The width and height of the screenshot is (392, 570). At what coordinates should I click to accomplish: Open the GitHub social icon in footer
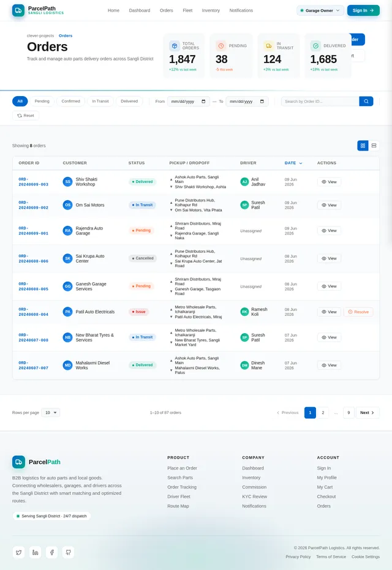coord(69,552)
